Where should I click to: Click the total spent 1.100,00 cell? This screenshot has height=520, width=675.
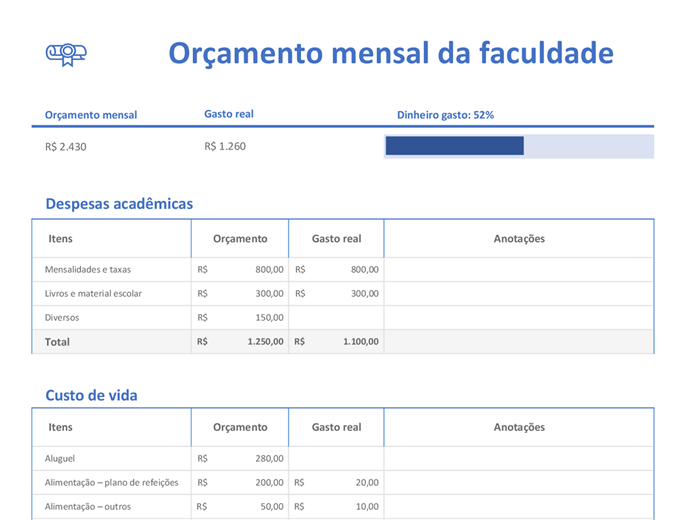pos(336,342)
